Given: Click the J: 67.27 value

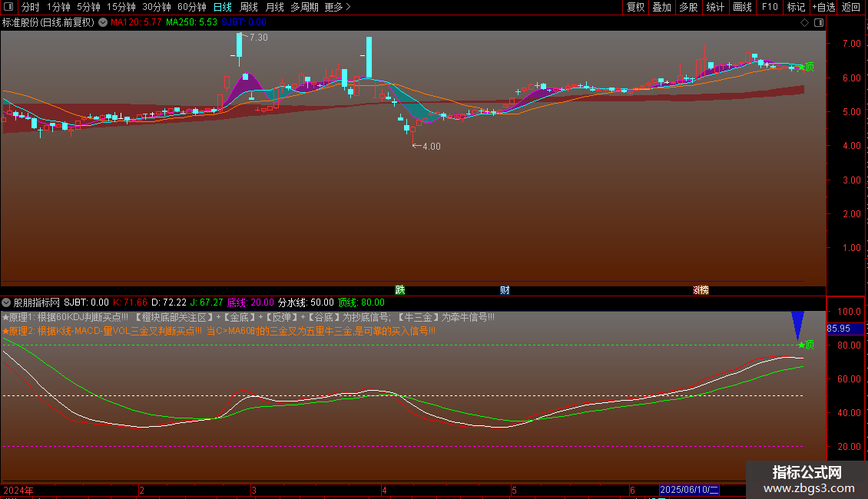Looking at the screenshot, I should (207, 302).
